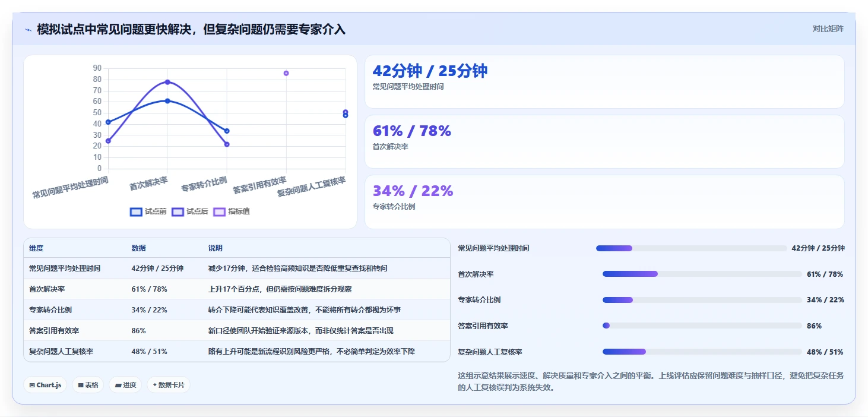Click the 试点前 data point at 61
Screen dimensions: 868x417
click(x=167, y=101)
